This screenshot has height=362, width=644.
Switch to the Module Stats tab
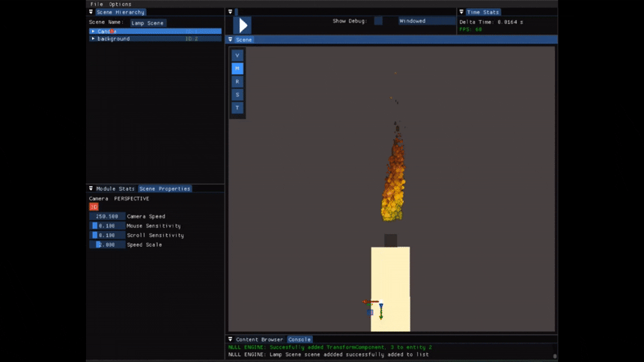(115, 188)
